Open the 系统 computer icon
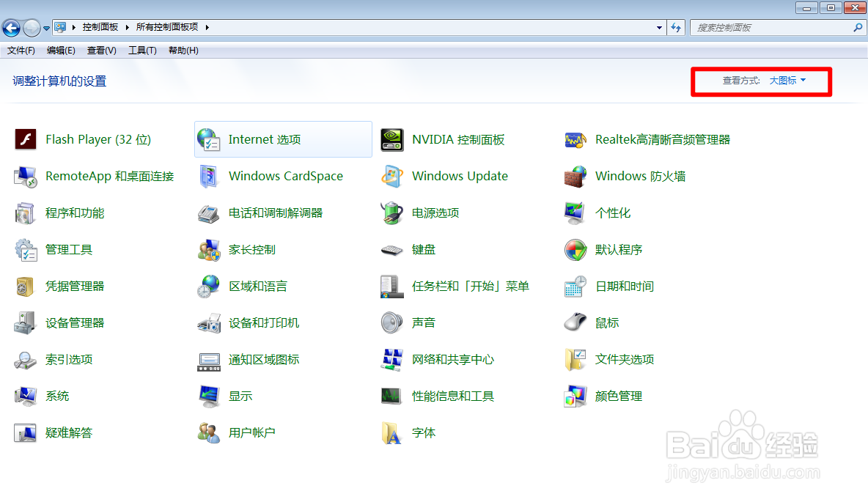This screenshot has height=502, width=868. click(x=26, y=396)
